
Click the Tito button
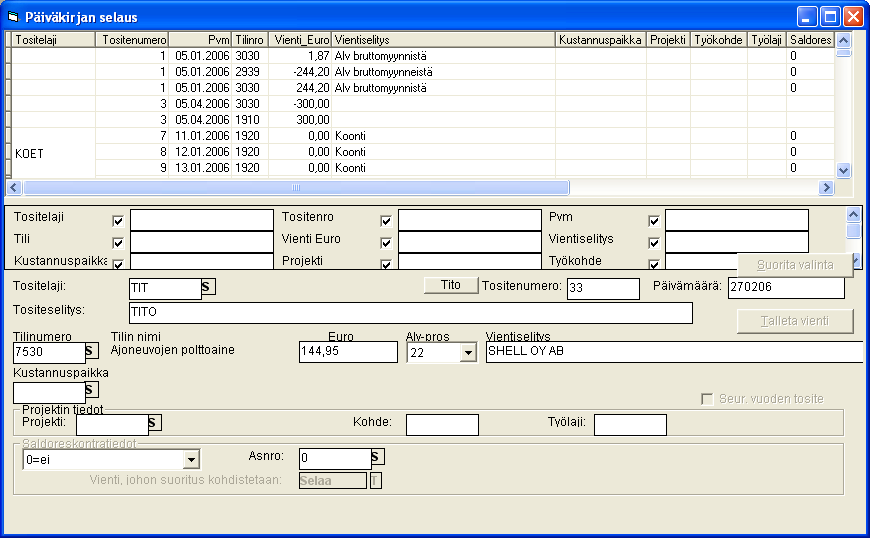tap(451, 285)
